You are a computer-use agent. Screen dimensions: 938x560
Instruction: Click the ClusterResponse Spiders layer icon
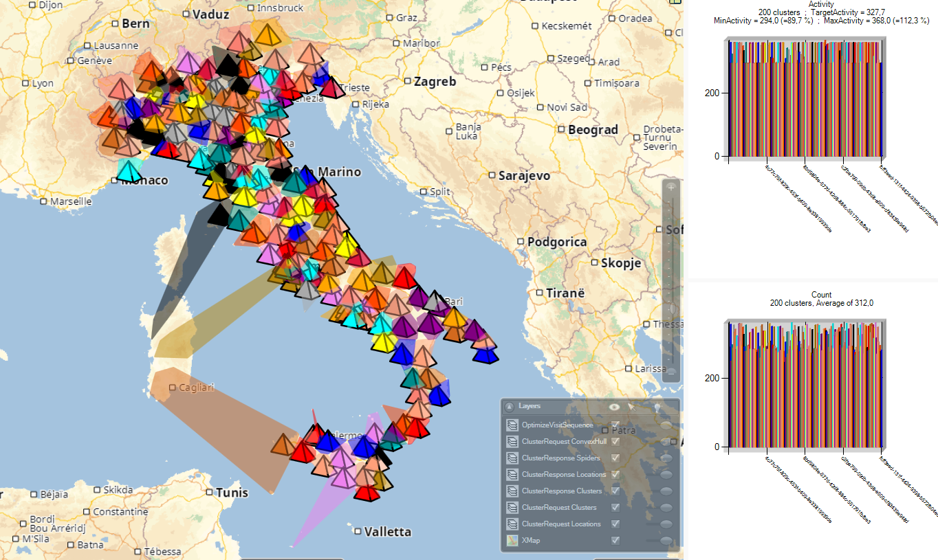[512, 458]
